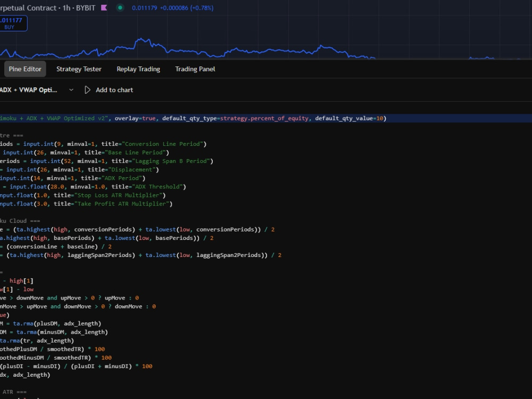Viewport: 532px width, 399px height.
Task: Click the BUY price button
Action: click(12, 23)
